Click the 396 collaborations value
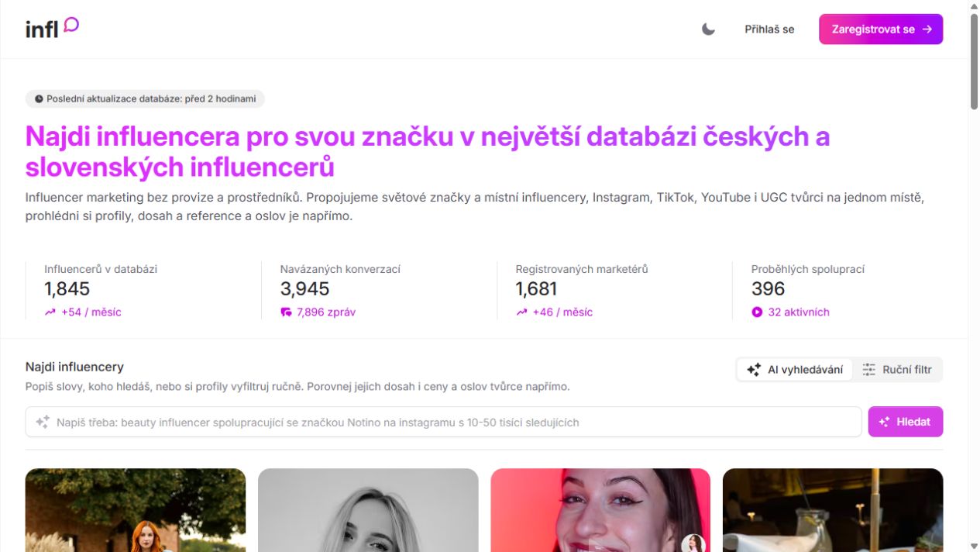 (x=768, y=289)
